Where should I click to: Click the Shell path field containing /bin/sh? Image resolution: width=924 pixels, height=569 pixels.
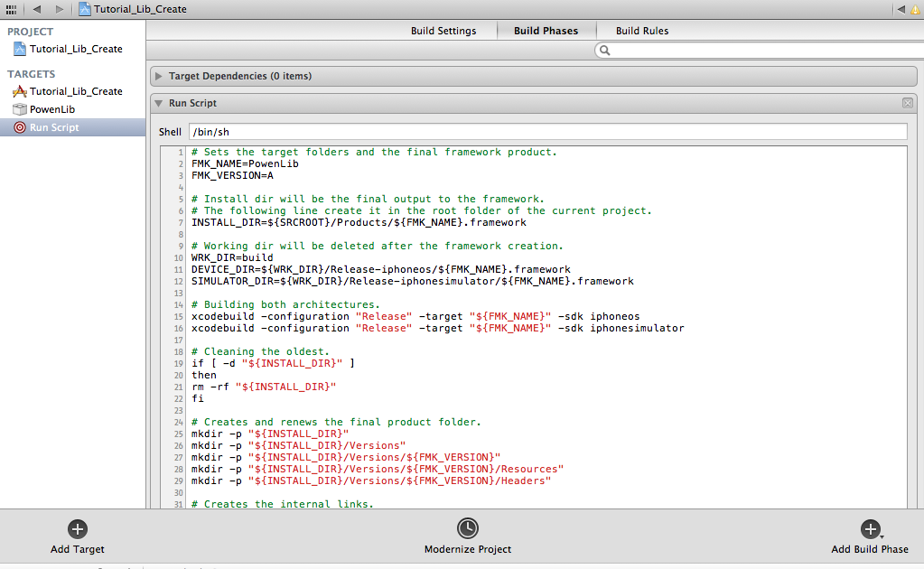tap(548, 132)
